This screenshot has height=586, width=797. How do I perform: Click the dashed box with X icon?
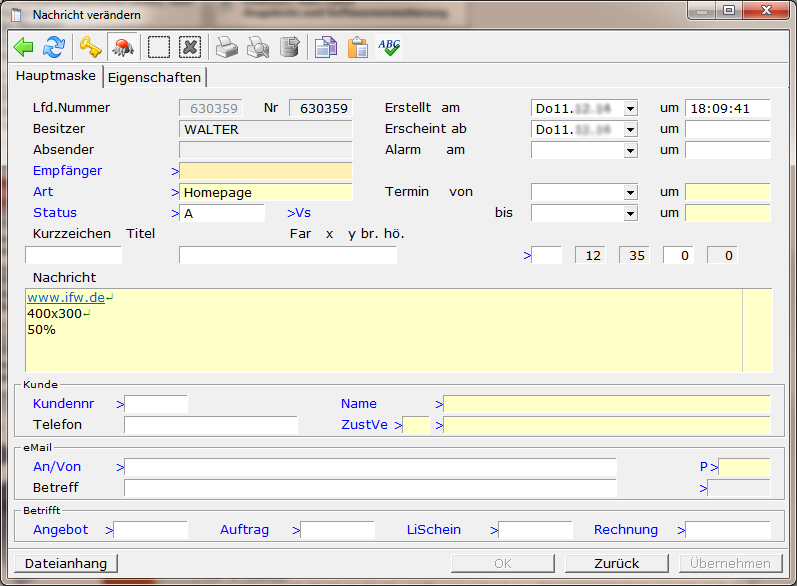tap(190, 47)
